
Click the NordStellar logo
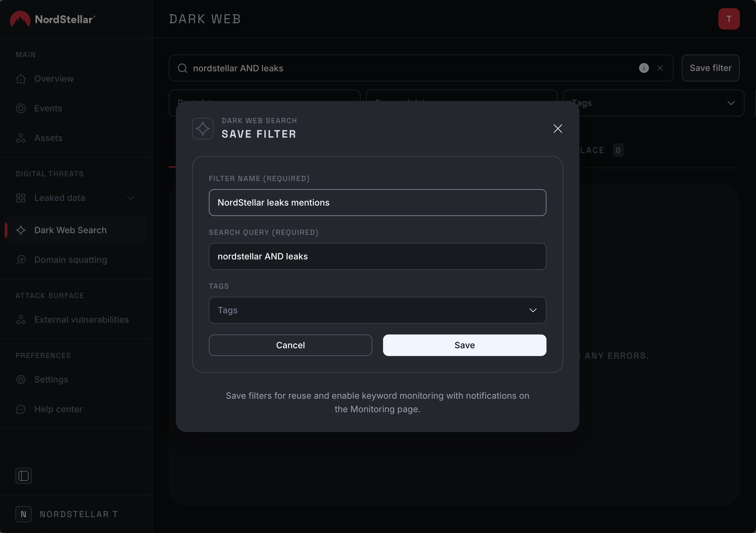[52, 19]
